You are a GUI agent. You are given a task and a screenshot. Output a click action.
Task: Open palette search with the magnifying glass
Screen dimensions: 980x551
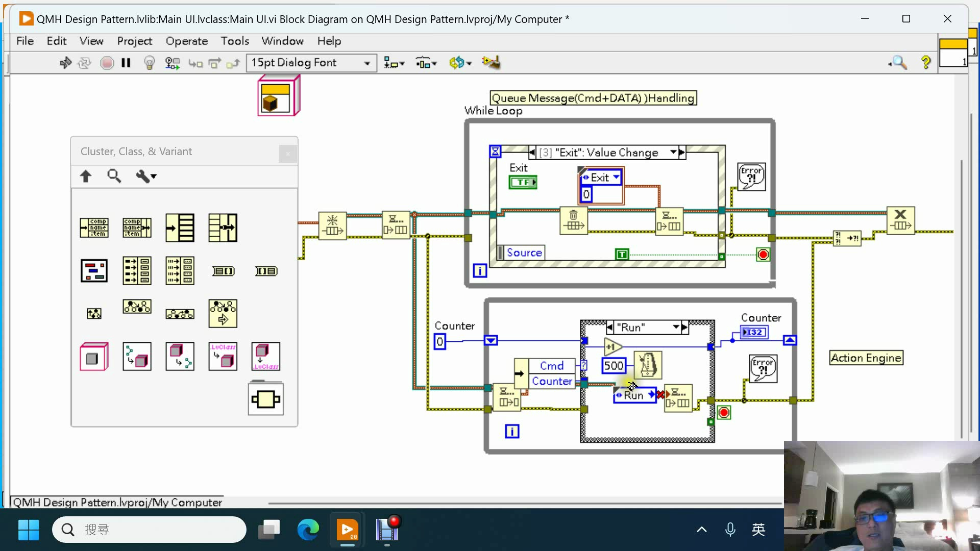click(x=114, y=176)
